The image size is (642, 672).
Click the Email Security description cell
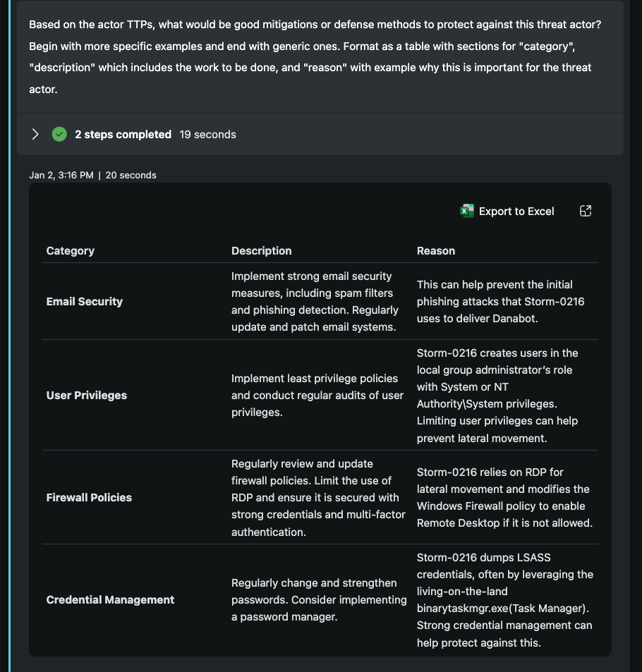315,301
